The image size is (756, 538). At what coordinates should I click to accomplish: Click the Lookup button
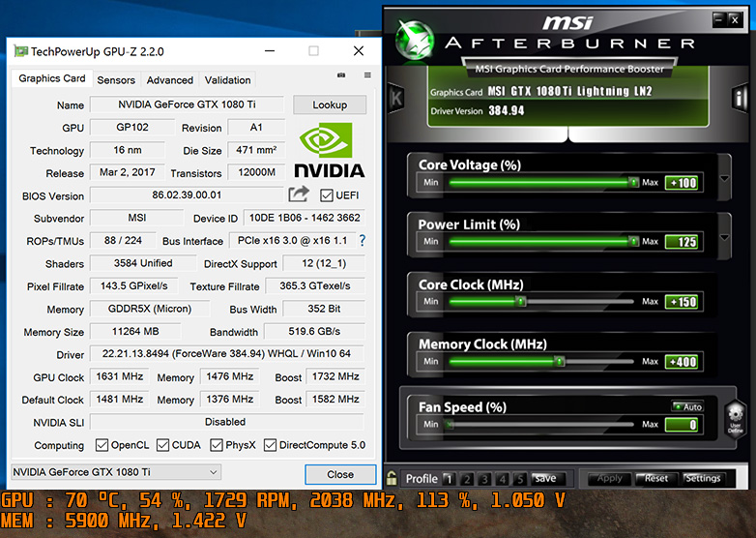(x=330, y=105)
